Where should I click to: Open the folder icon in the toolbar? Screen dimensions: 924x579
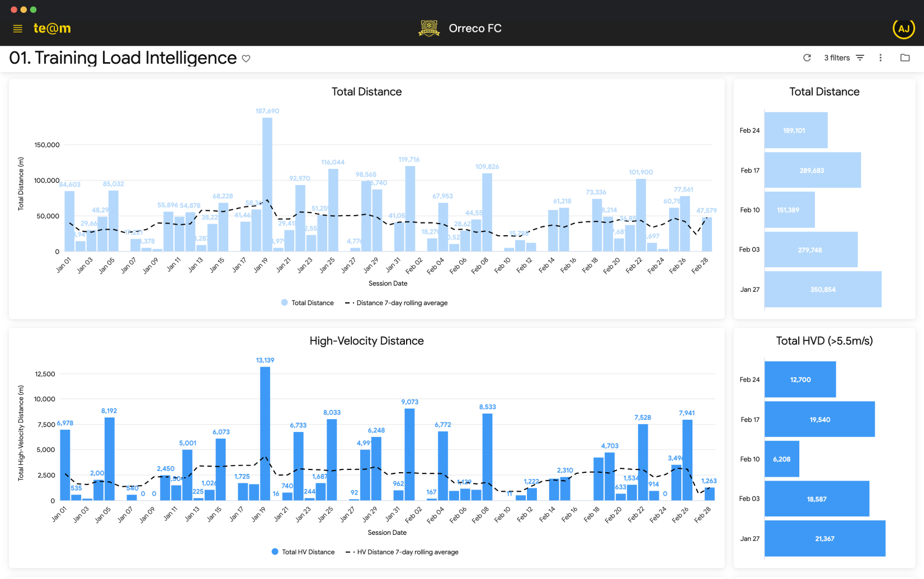(x=905, y=58)
